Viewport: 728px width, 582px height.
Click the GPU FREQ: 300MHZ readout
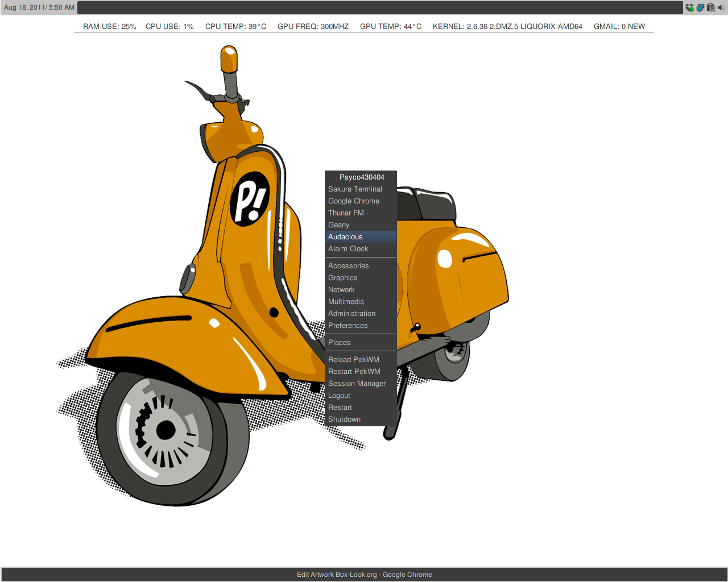coord(313,27)
